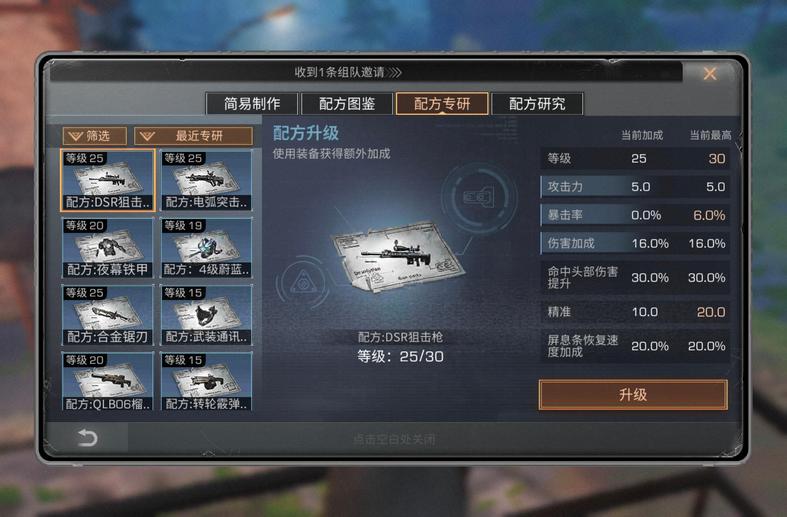Select the QLB06 grenade launcher recipe icon
Image resolution: width=787 pixels, height=517 pixels.
(x=107, y=381)
